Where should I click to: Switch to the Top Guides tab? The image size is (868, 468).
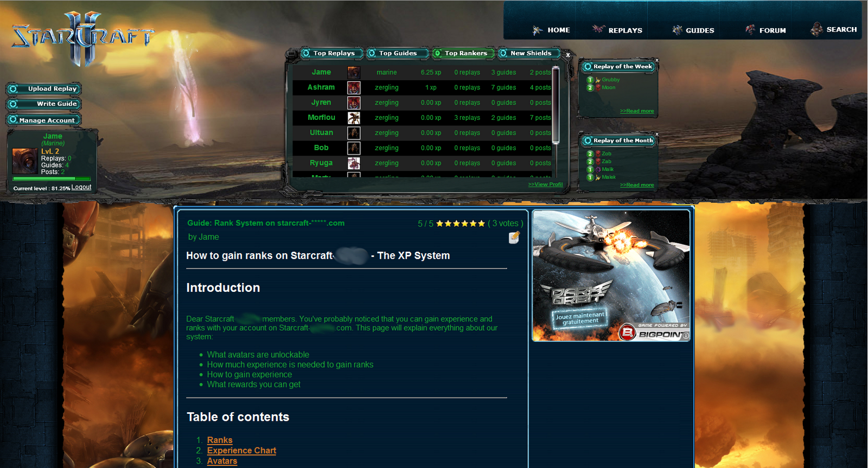397,53
